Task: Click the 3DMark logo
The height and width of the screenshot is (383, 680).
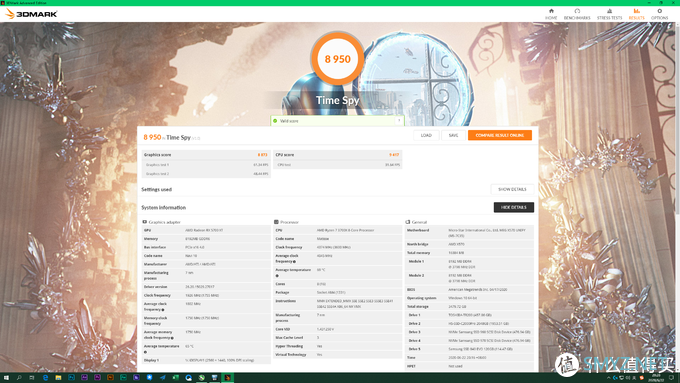Action: 31,14
